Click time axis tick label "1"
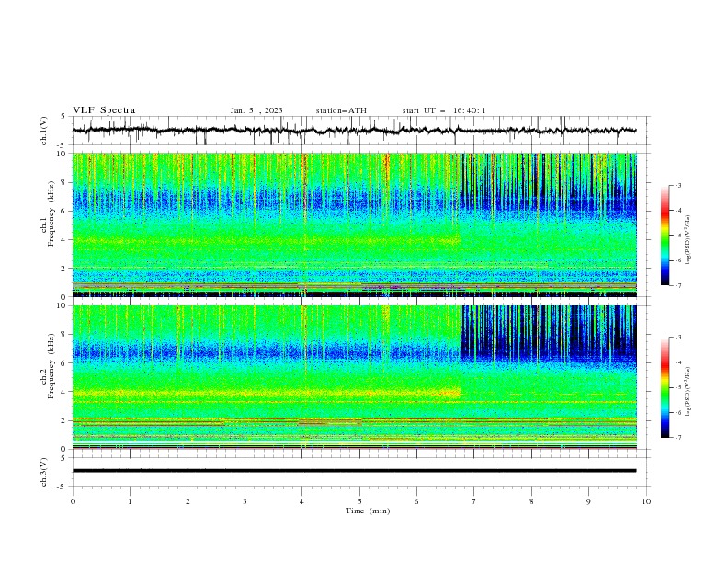 click(130, 501)
